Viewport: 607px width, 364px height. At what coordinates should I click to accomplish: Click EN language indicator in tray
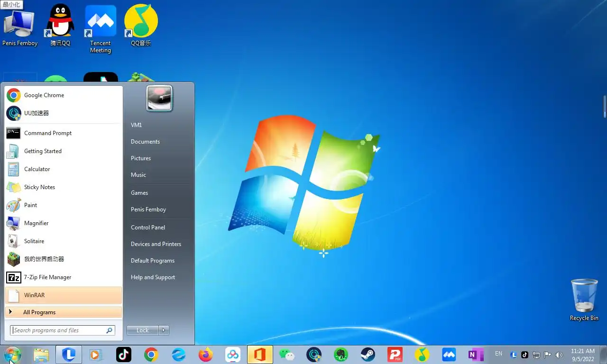coord(498,354)
